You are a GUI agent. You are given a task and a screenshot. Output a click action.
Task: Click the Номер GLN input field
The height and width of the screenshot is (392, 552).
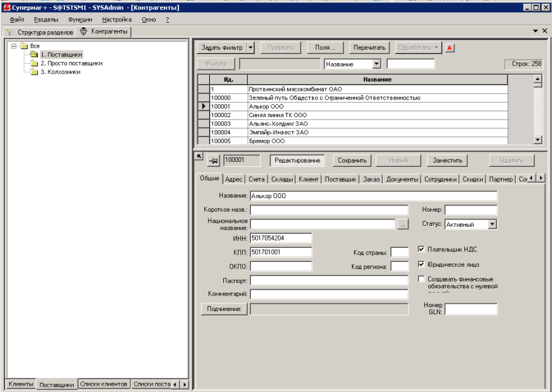[471, 309]
